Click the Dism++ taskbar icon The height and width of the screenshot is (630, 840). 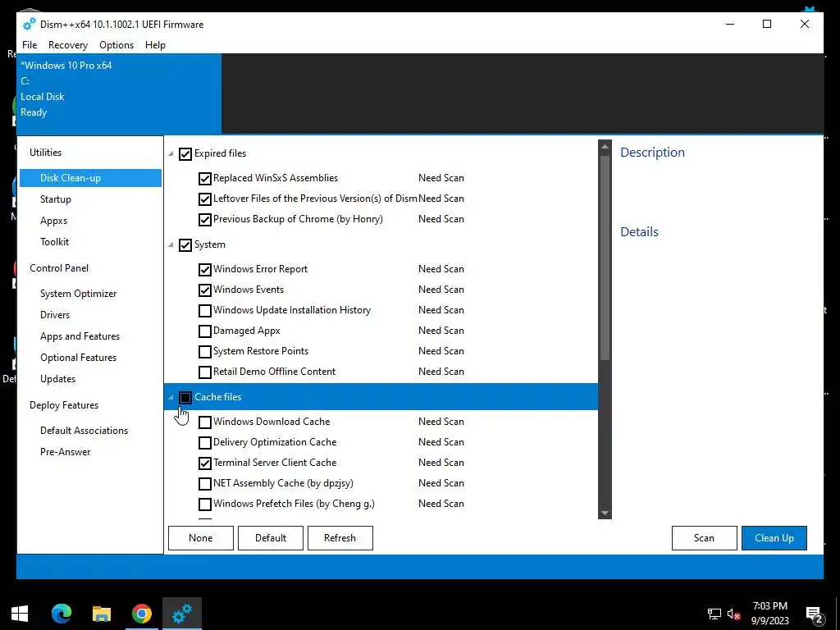coord(182,614)
